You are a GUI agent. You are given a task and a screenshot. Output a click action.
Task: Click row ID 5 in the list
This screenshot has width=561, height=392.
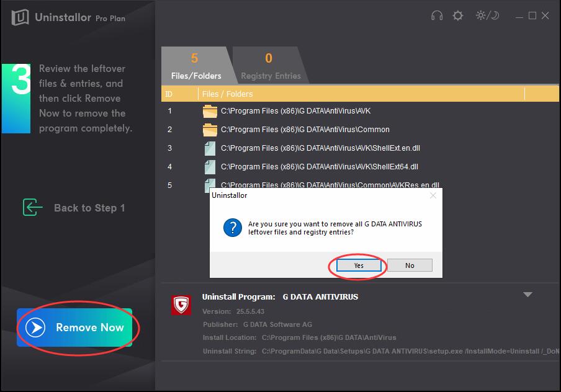click(x=169, y=185)
